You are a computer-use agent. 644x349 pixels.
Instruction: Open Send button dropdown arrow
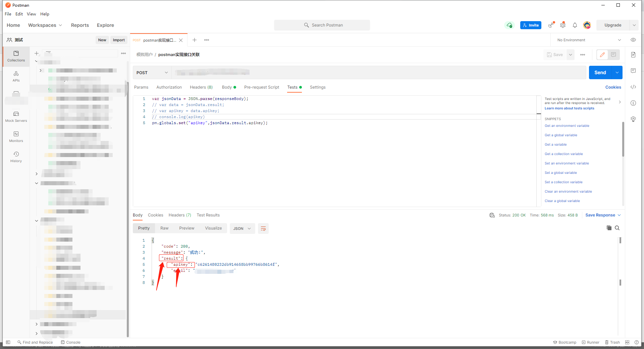click(617, 72)
